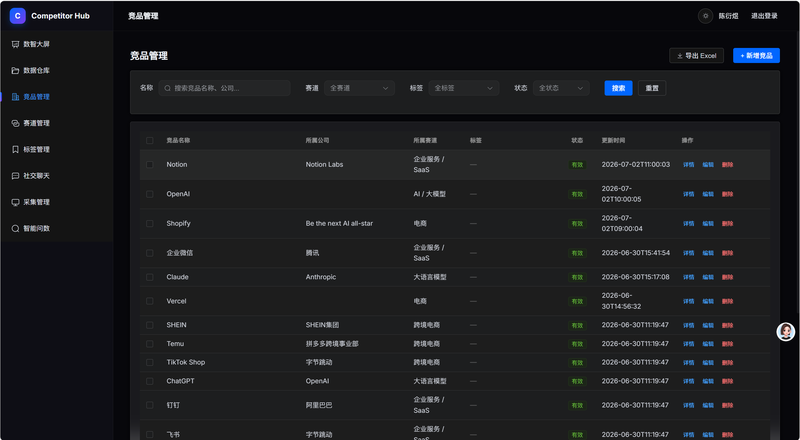Screen dimensions: 800x440
Task: Open 详情 for the OpenAI row
Action: 689,194
